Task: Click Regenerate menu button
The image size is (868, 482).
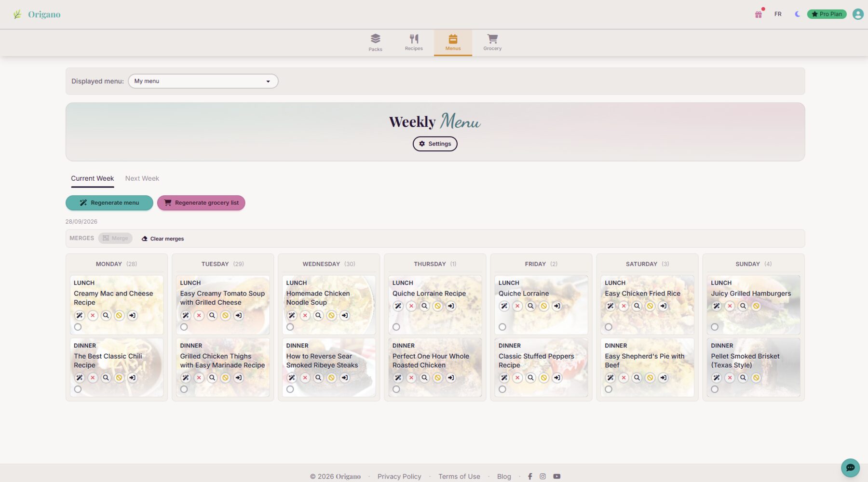Action: 109,203
